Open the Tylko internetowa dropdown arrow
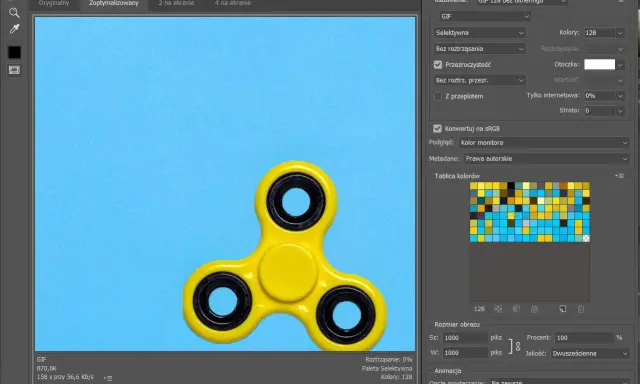 tap(620, 96)
